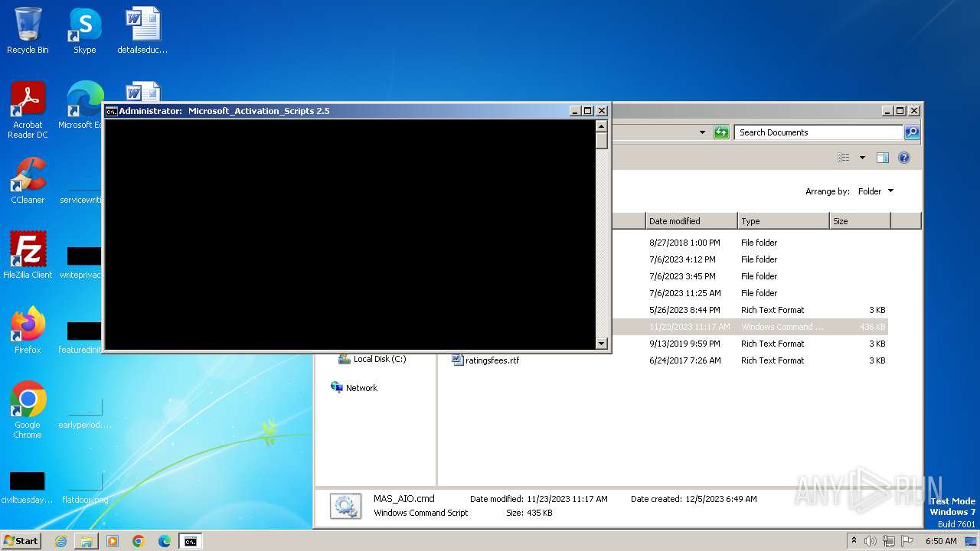This screenshot has height=551, width=980.
Task: Open Explorer help icon
Action: [x=903, y=158]
